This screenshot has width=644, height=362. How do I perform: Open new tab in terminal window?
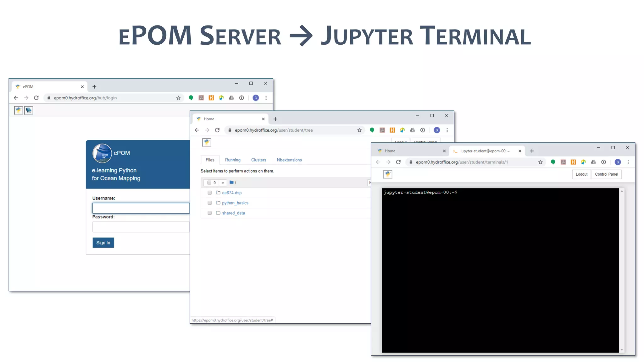point(532,151)
